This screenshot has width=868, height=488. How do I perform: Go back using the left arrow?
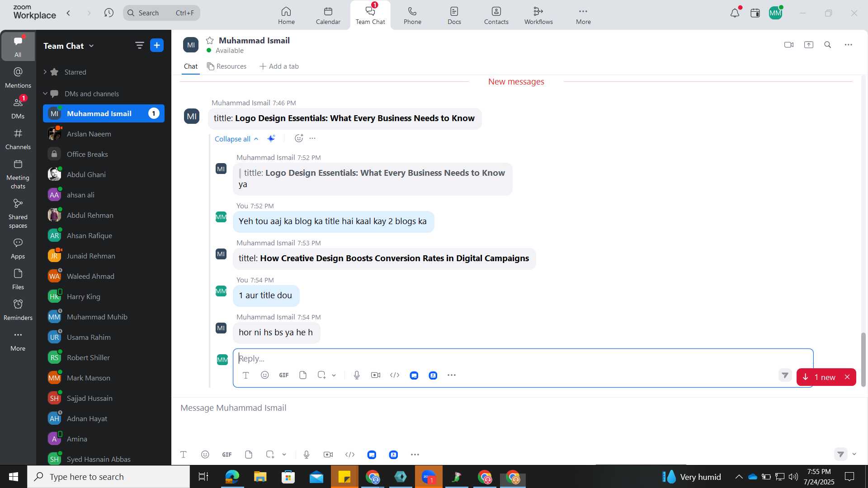(68, 13)
